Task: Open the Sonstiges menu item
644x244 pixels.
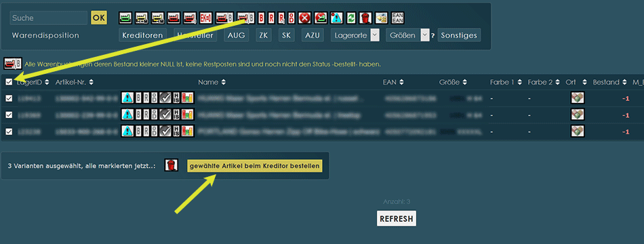Action: [459, 35]
